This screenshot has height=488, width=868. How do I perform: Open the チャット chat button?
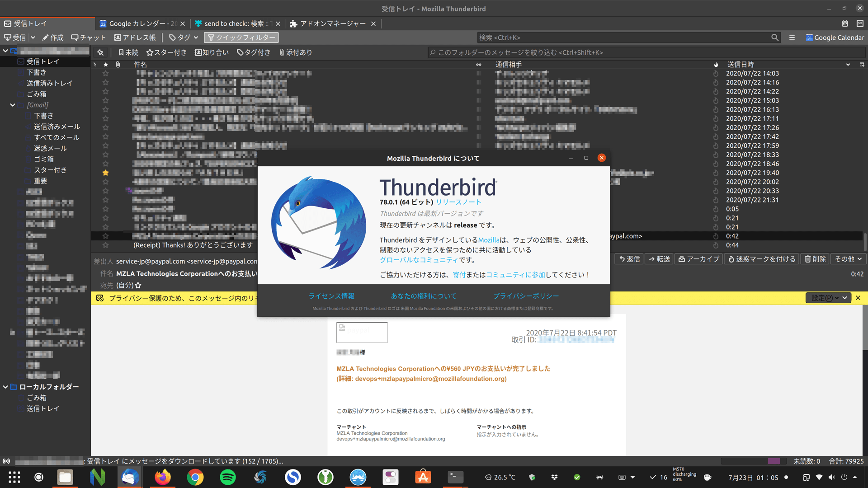(x=89, y=38)
